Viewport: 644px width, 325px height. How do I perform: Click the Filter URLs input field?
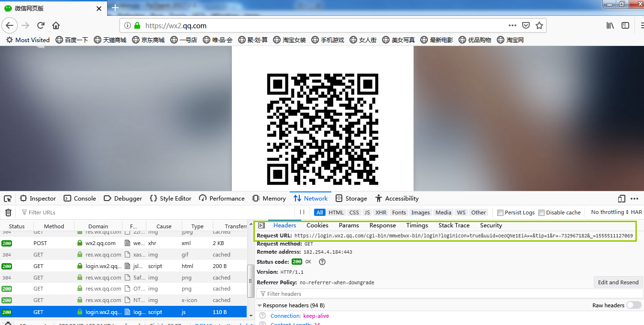pyautogui.click(x=156, y=213)
